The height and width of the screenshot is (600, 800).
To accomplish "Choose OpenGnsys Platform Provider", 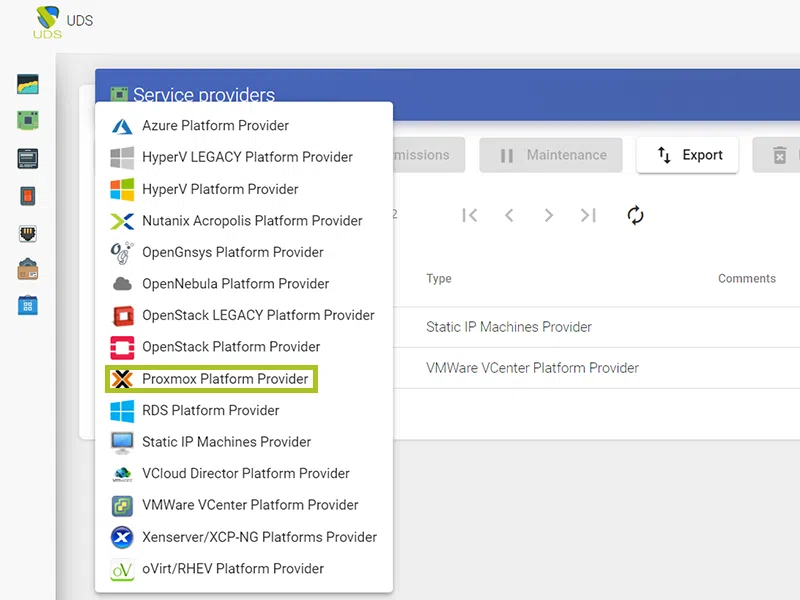I will point(244,253).
